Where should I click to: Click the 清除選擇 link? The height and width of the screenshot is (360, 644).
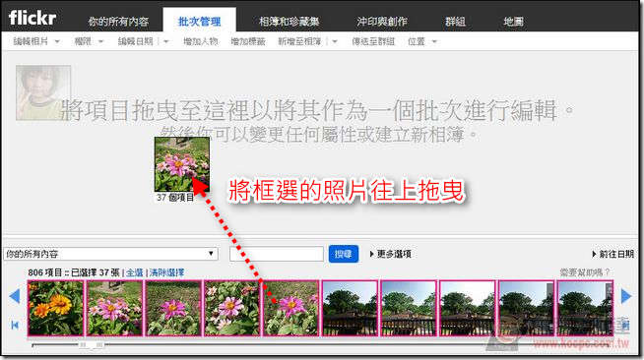tap(166, 272)
